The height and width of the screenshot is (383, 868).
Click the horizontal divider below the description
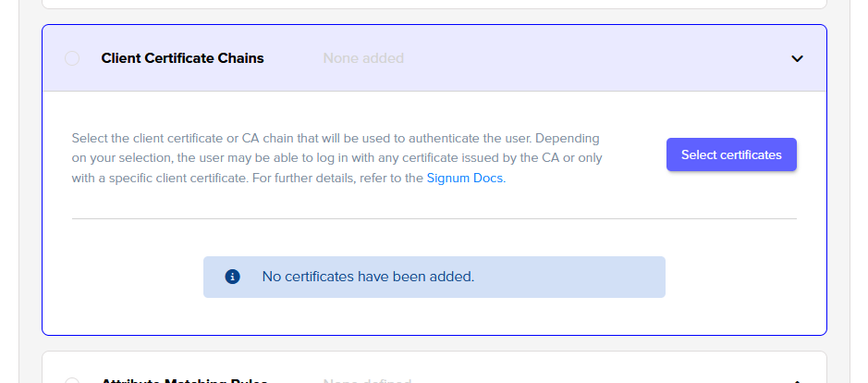(x=434, y=219)
